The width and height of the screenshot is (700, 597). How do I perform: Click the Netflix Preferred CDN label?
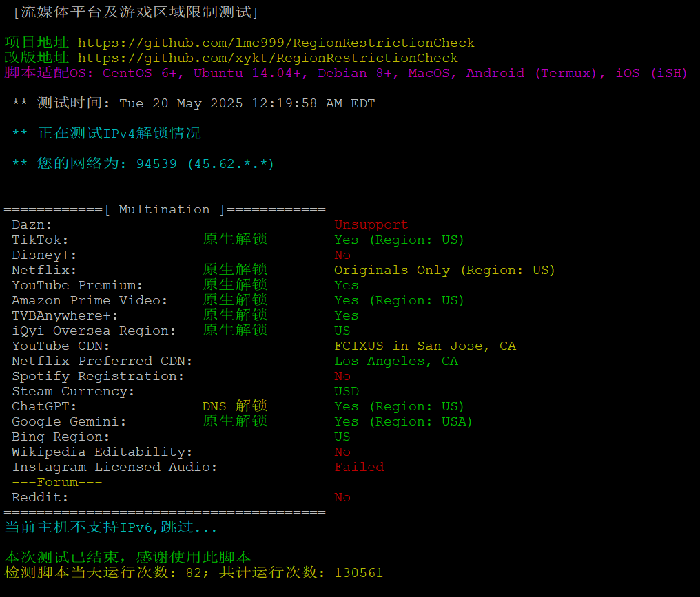click(x=102, y=362)
